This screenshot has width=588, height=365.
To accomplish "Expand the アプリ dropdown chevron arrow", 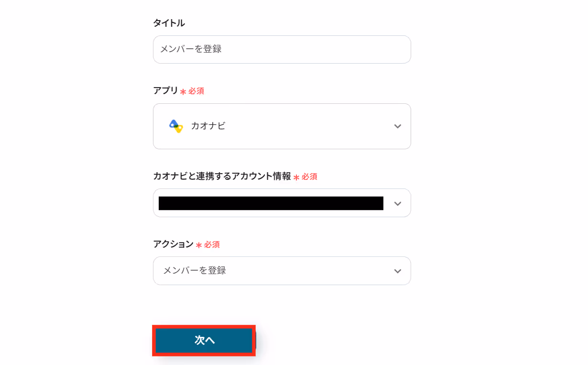I will tap(397, 126).
